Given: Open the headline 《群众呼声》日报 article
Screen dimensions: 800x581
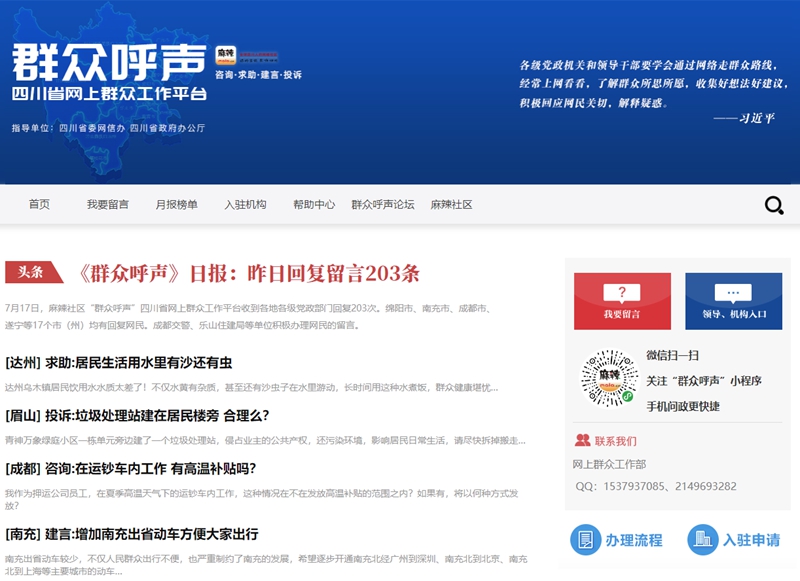Looking at the screenshot, I should tap(248, 273).
